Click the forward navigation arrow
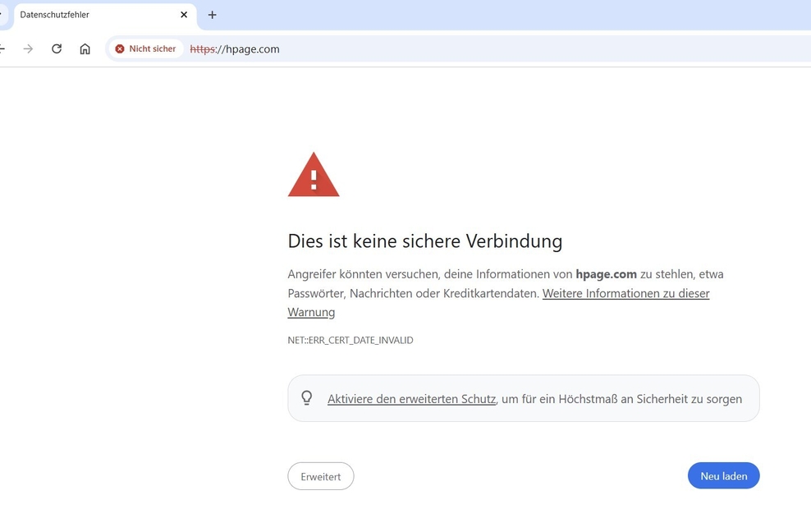 28,49
